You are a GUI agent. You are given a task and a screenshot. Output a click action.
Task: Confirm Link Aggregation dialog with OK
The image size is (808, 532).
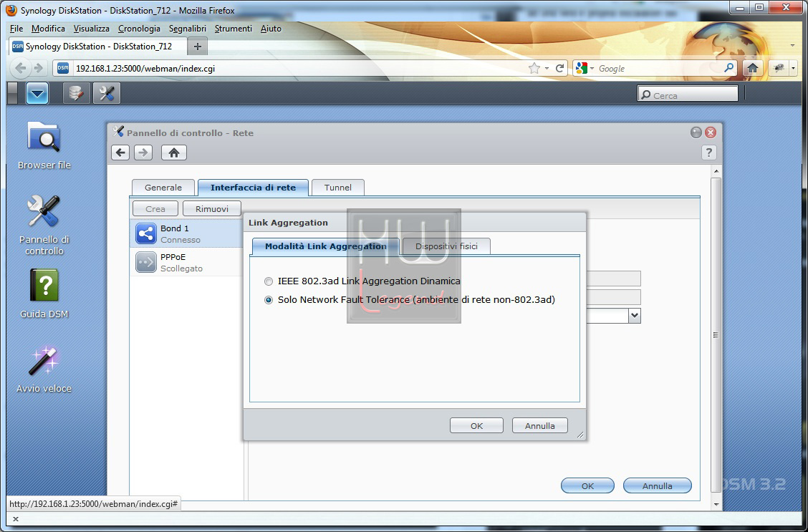(476, 426)
